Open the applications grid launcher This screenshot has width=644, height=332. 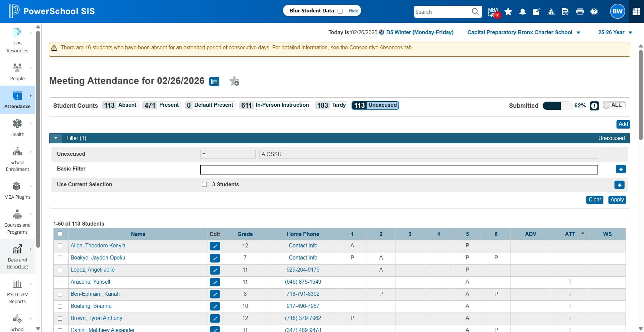click(x=636, y=11)
